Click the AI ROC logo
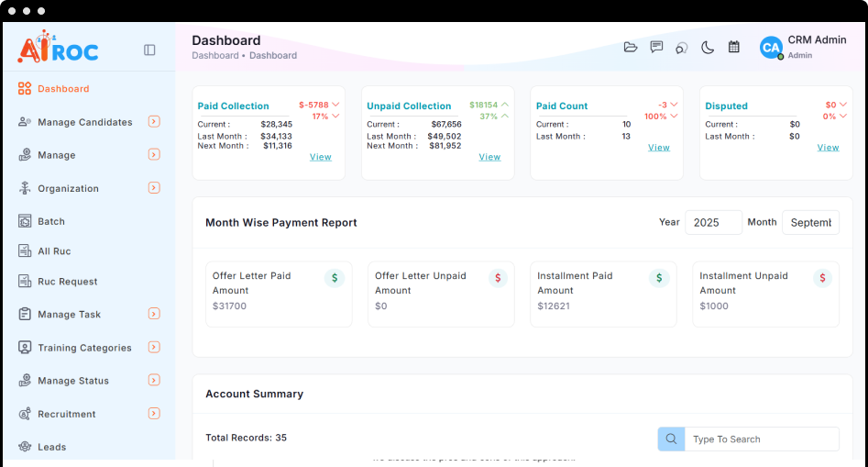Viewport: 868px width, 467px height. 58,48
